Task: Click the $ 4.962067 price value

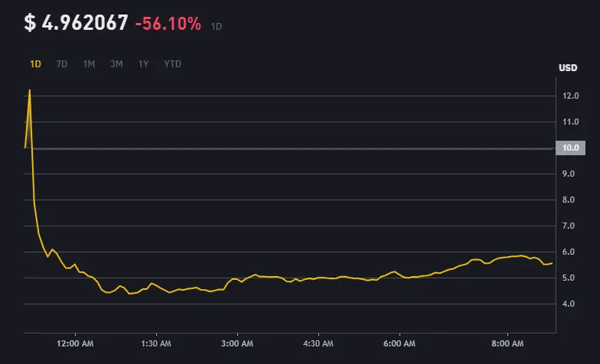Action: pos(76,23)
